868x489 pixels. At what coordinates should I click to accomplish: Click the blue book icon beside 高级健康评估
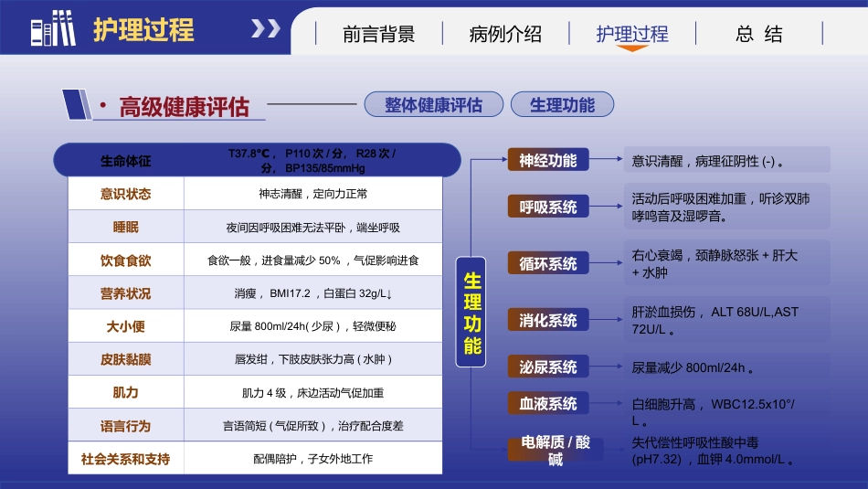point(77,104)
